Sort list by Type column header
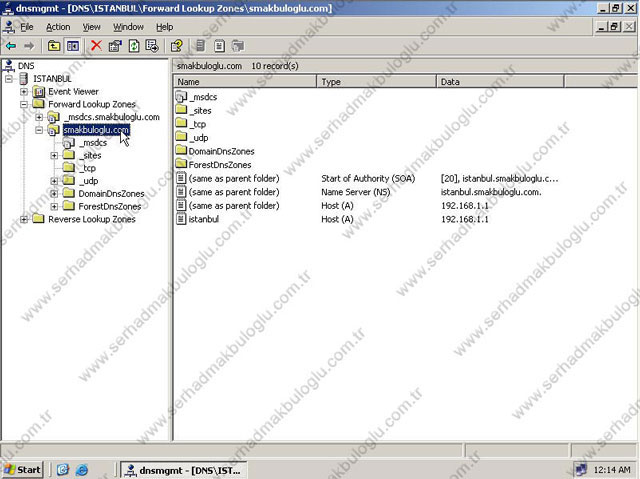640x479 pixels. [376, 82]
